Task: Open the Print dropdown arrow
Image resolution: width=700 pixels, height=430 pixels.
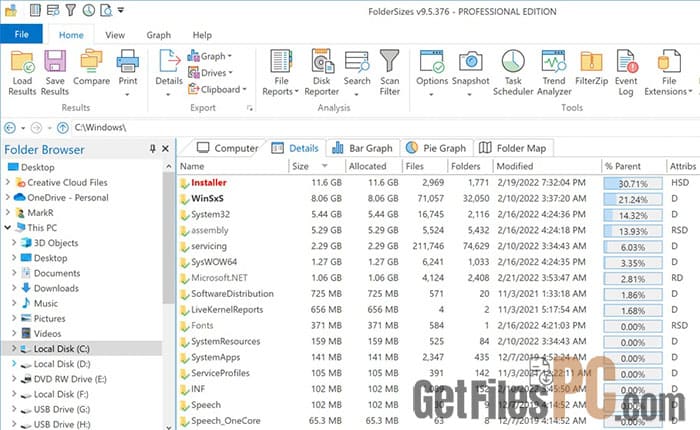Action: (x=128, y=95)
